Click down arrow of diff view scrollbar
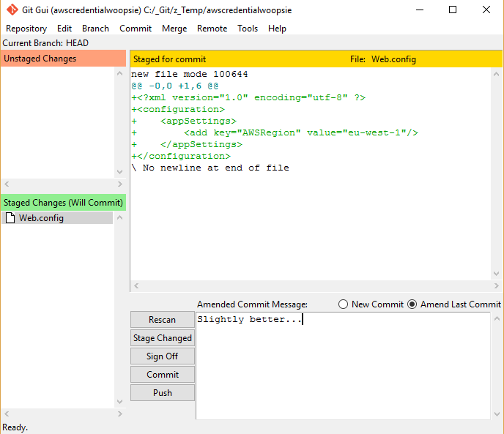 click(496, 274)
